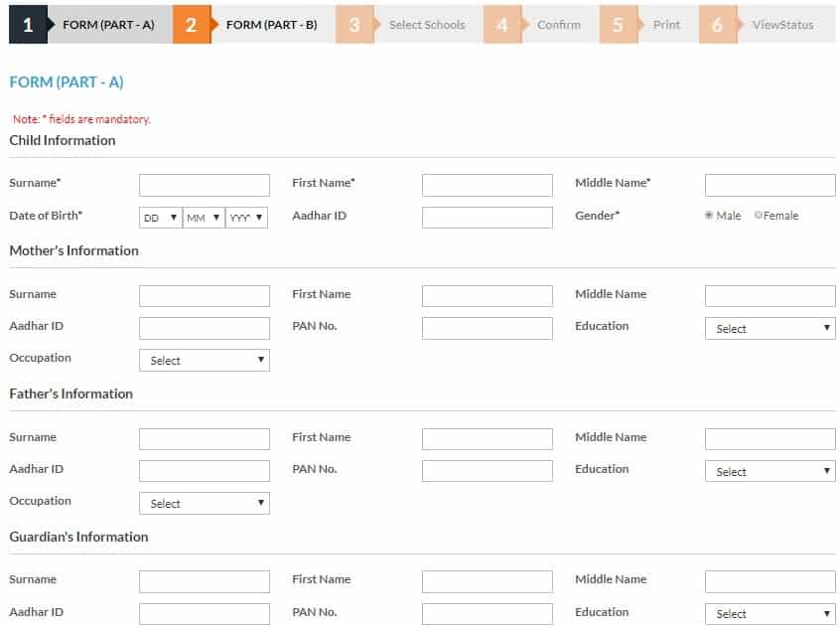Image resolution: width=840 pixels, height=628 pixels.
Task: Click Guardian's Aadhar ID input field
Action: [x=205, y=614]
